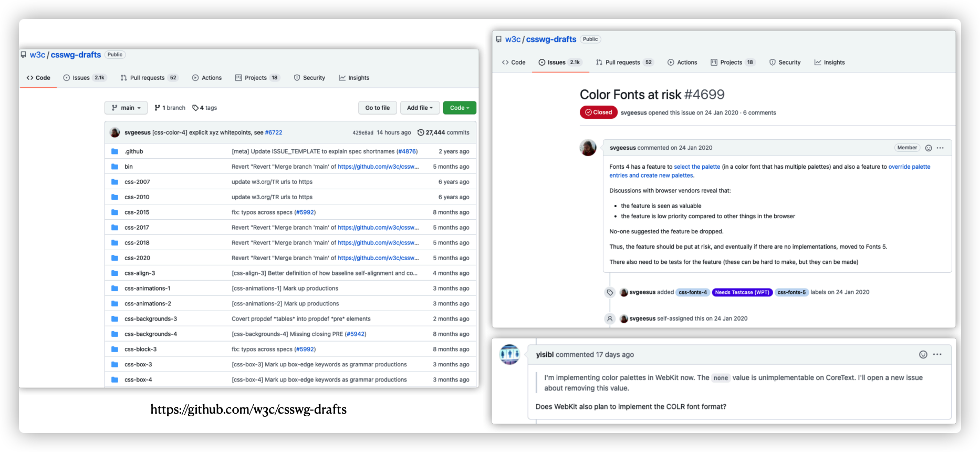980x452 pixels.
Task: Open the #4876 link in the .github row
Action: point(407,151)
